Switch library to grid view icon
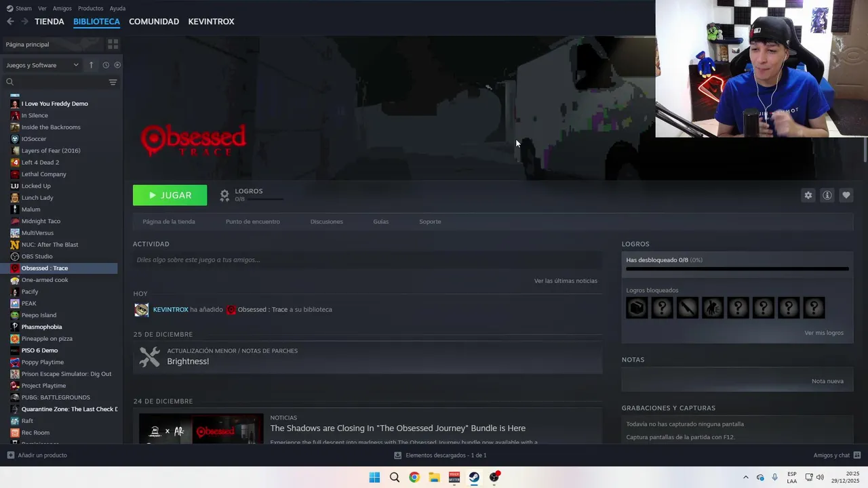The height and width of the screenshot is (488, 868). pos(113,44)
